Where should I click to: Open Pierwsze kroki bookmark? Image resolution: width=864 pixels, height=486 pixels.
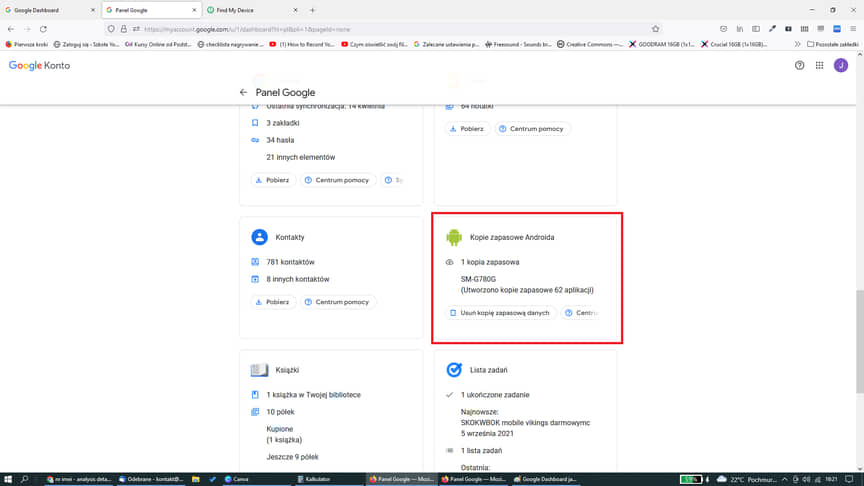[26, 44]
